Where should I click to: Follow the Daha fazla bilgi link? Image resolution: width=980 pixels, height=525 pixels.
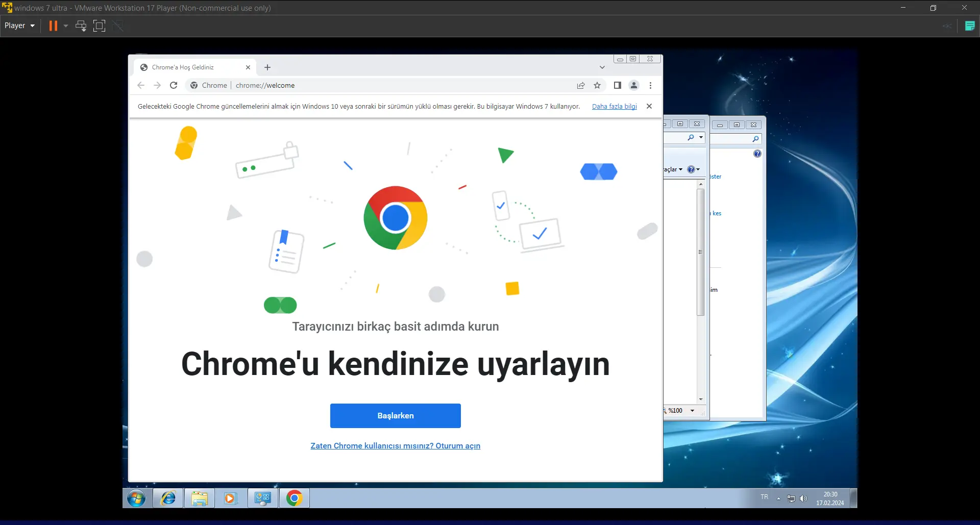click(x=615, y=106)
